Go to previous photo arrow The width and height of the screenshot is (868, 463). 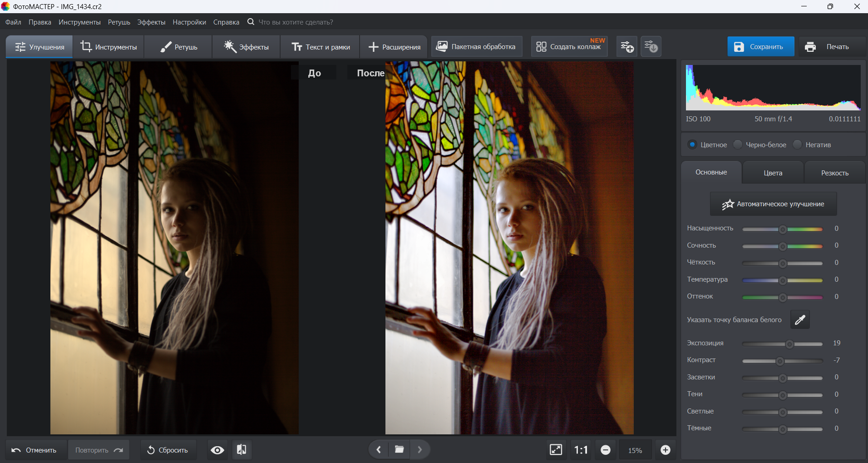(379, 449)
